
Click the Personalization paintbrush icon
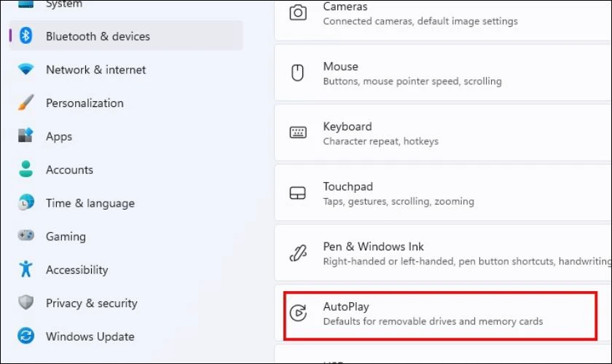tap(26, 103)
